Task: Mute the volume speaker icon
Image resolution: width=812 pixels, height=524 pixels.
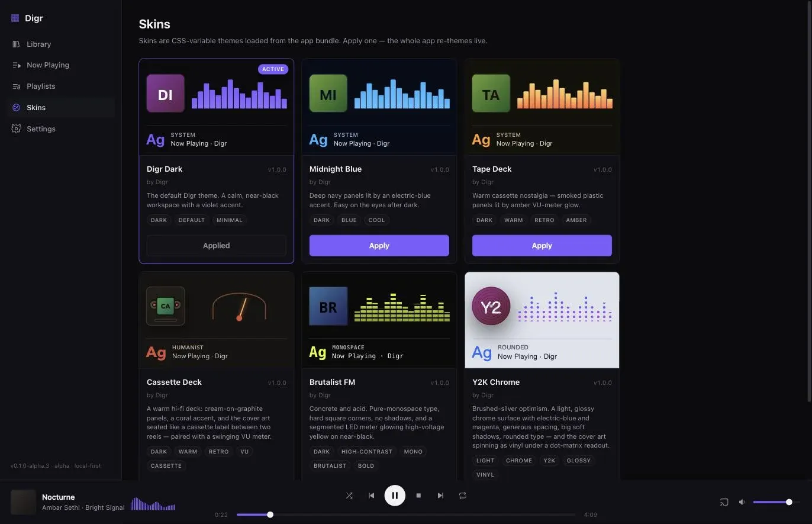Action: (x=742, y=502)
